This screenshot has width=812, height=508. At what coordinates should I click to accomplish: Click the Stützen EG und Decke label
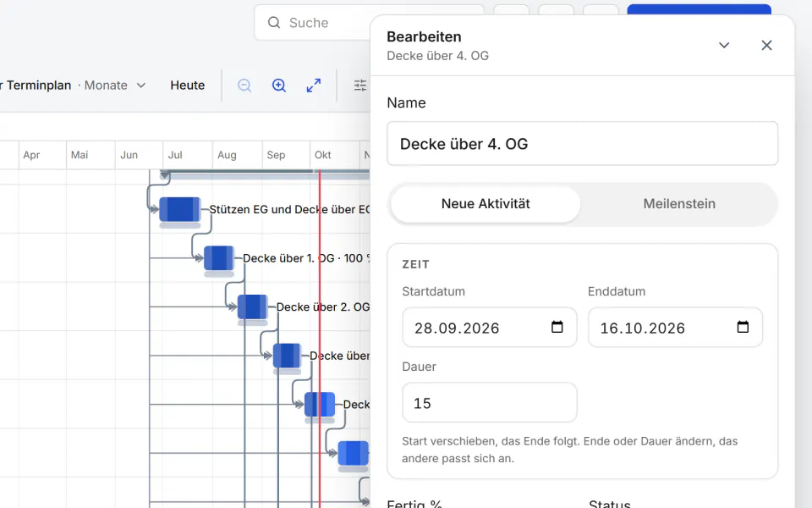coord(289,209)
